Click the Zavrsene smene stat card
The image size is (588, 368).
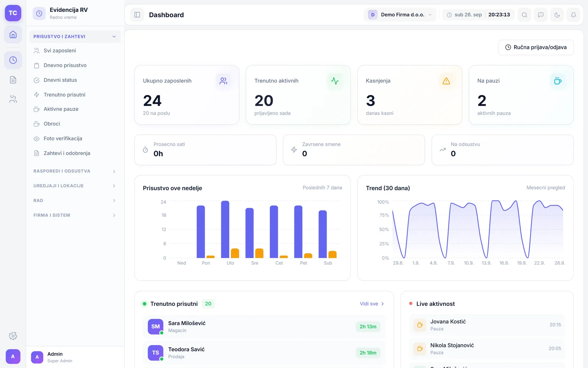(x=354, y=150)
